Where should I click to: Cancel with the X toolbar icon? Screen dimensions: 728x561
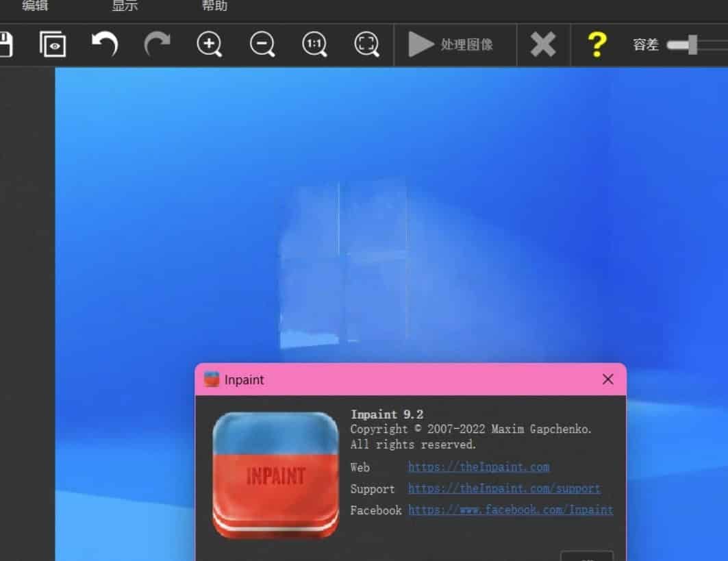pos(543,45)
